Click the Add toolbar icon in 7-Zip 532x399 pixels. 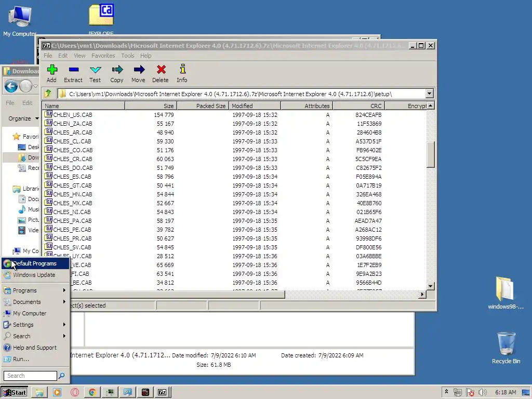click(x=51, y=74)
